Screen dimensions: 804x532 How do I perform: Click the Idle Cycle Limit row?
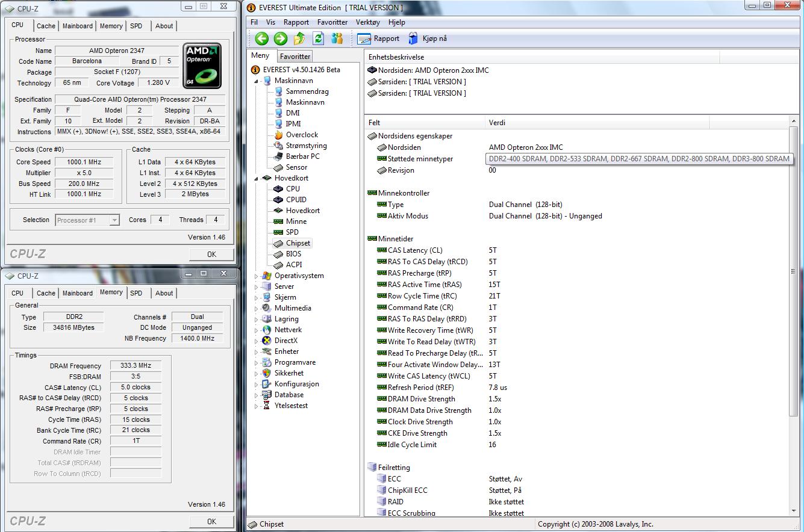(578, 445)
